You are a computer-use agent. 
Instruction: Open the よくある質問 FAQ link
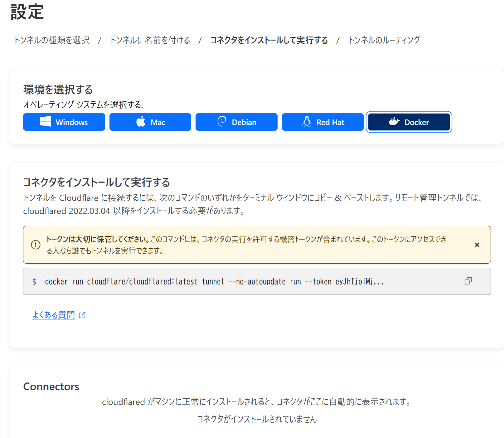coord(54,315)
